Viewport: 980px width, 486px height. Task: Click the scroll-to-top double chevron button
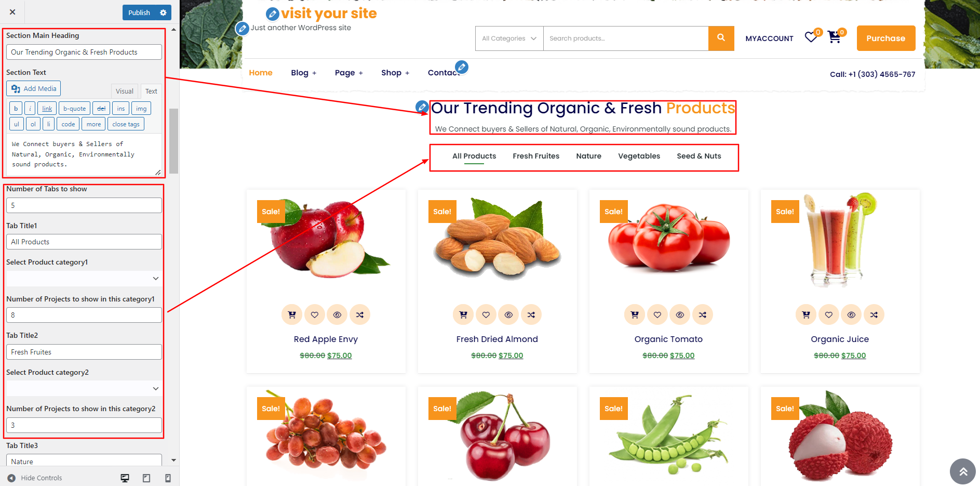pyautogui.click(x=963, y=471)
